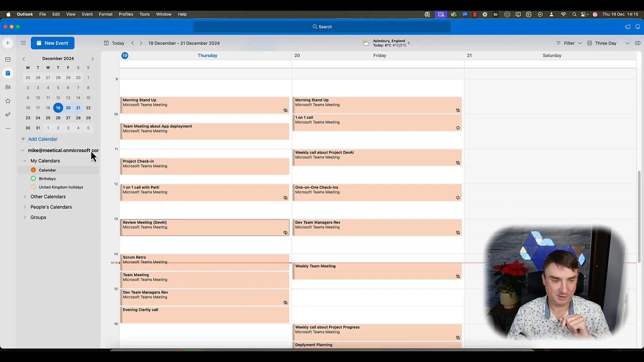The width and height of the screenshot is (644, 362).
Task: Open Team Meeting about App deployment event
Action: [205, 131]
